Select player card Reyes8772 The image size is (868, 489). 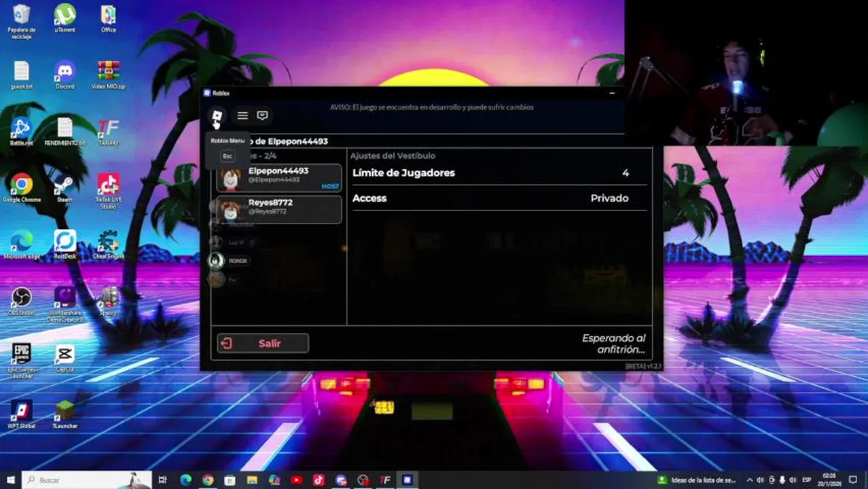coord(279,209)
